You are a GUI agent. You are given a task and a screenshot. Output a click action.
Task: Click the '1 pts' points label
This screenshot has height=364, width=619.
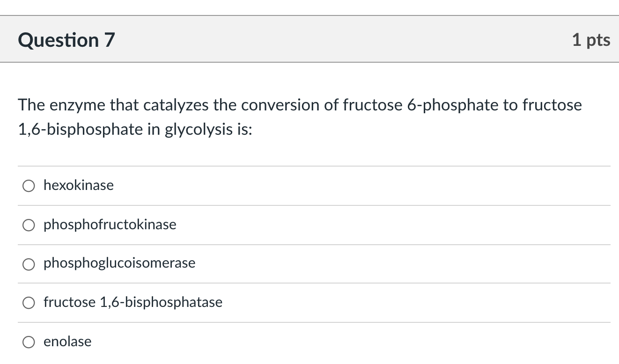point(591,40)
